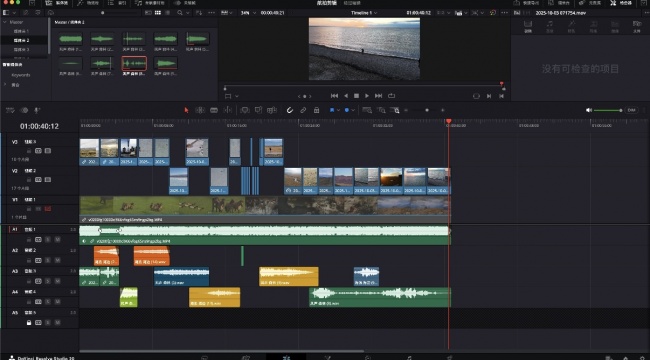Open the Timeline 1 name dropdown

[364, 13]
